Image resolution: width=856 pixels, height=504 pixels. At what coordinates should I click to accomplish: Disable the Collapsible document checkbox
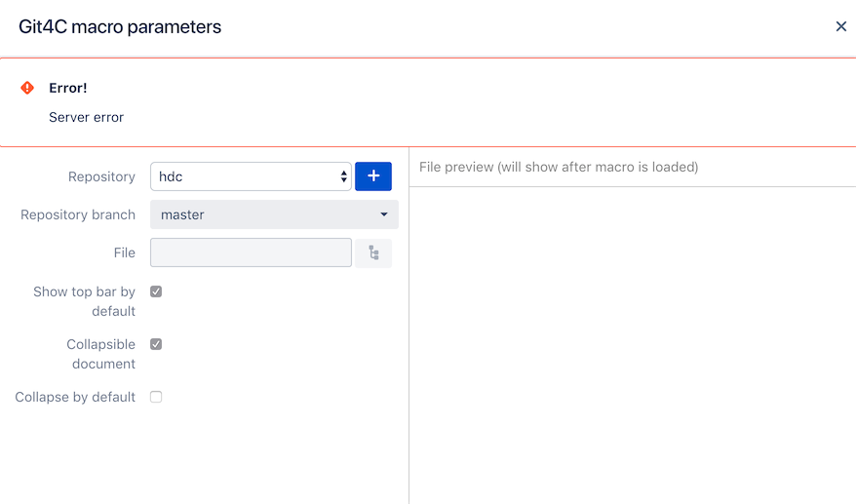pyautogui.click(x=156, y=344)
